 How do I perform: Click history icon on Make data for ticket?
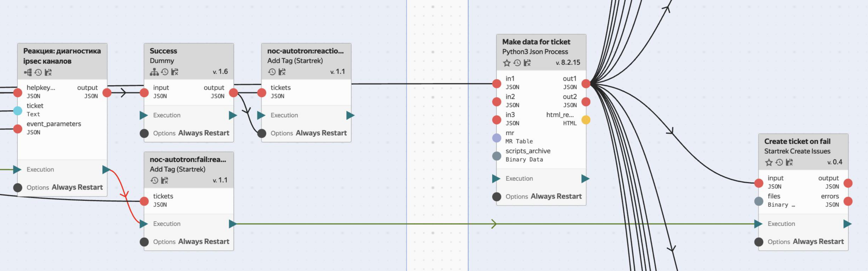517,63
